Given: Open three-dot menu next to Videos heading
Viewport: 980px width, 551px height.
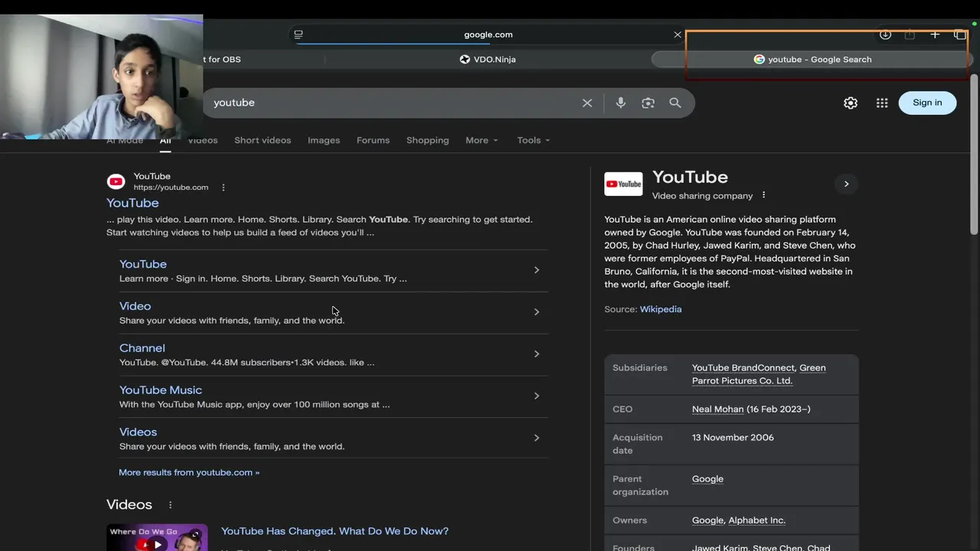Looking at the screenshot, I should (x=170, y=505).
